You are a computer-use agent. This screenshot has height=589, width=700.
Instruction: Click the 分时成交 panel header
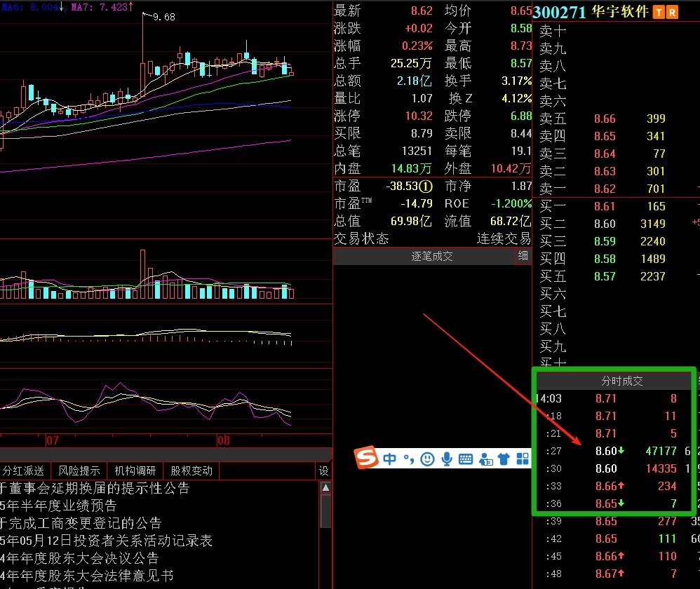click(621, 381)
